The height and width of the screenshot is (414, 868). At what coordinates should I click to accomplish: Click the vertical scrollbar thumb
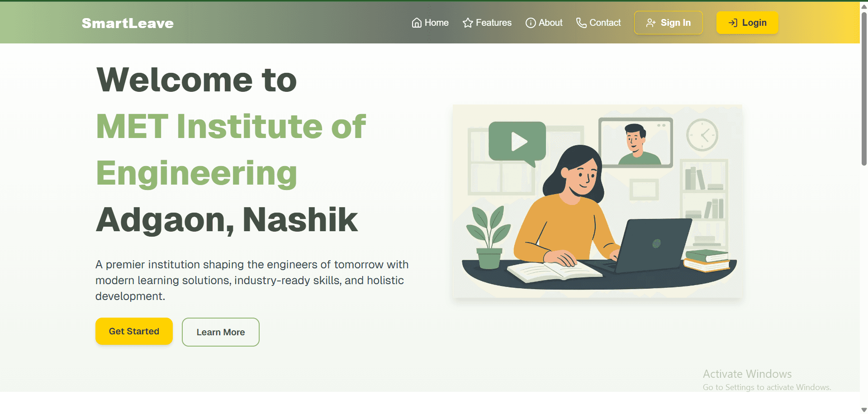864,89
